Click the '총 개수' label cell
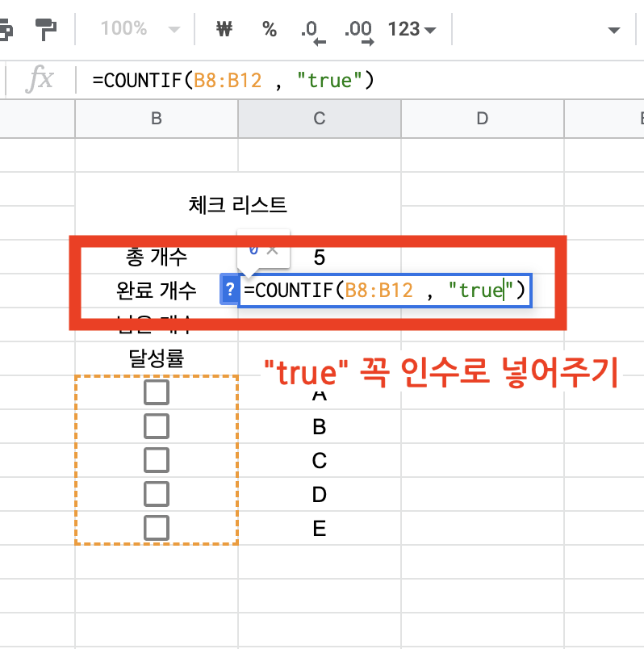This screenshot has width=644, height=649. coord(157,257)
